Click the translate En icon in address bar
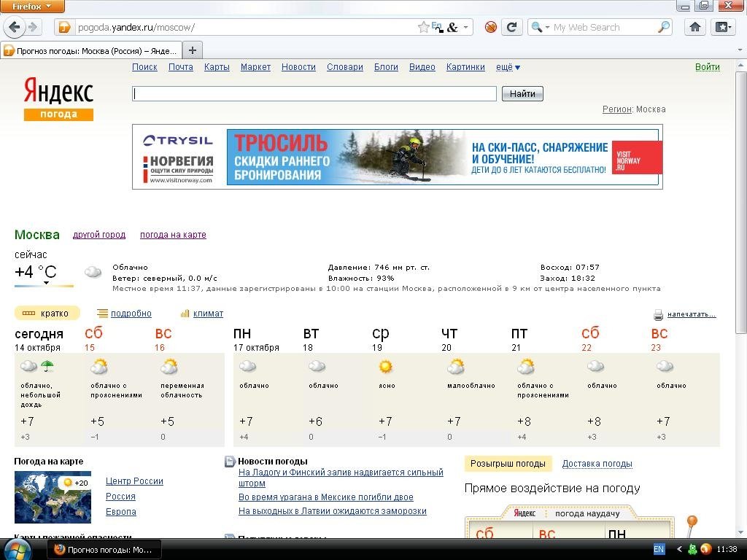 tap(437, 27)
